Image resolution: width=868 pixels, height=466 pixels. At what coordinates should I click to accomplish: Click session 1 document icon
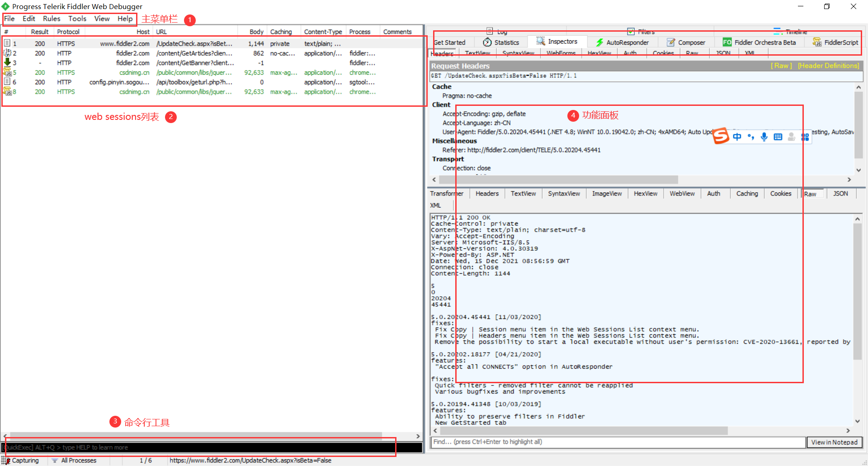[7, 43]
